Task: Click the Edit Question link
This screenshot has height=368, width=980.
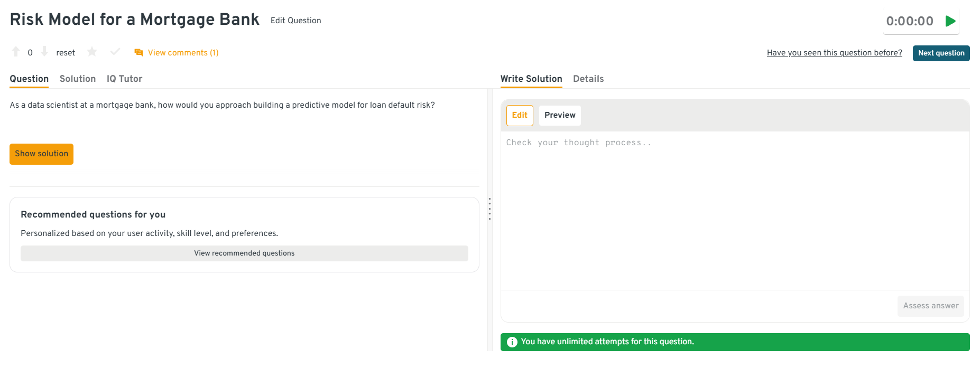Action: 295,21
